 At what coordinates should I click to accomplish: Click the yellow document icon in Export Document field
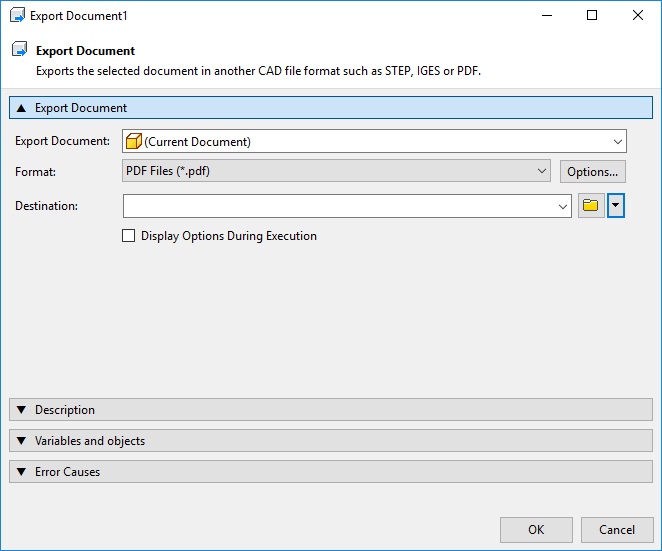(134, 141)
